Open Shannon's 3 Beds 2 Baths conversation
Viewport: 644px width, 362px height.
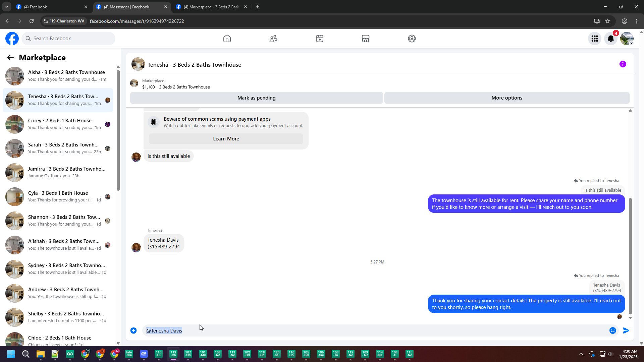coord(58,221)
